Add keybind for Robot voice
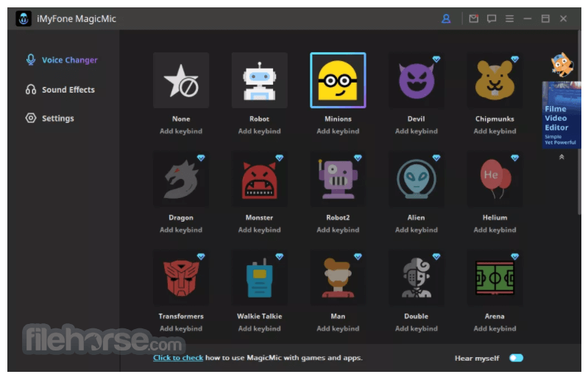The height and width of the screenshot is (377, 588). (x=260, y=131)
